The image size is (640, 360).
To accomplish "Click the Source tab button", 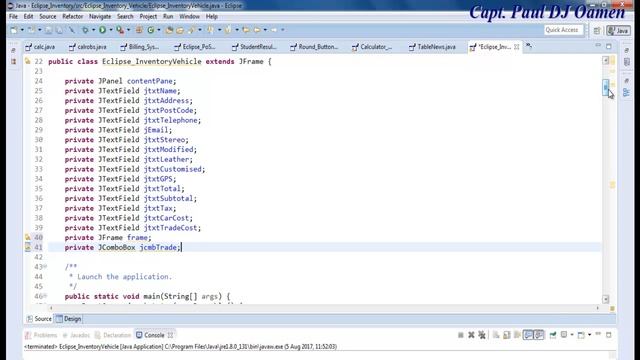I will tap(39, 319).
